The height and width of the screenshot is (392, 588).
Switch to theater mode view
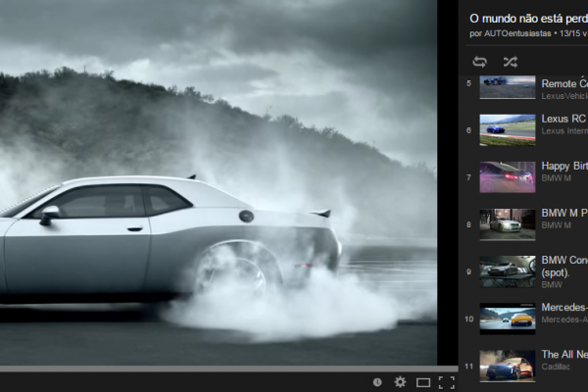[423, 381]
